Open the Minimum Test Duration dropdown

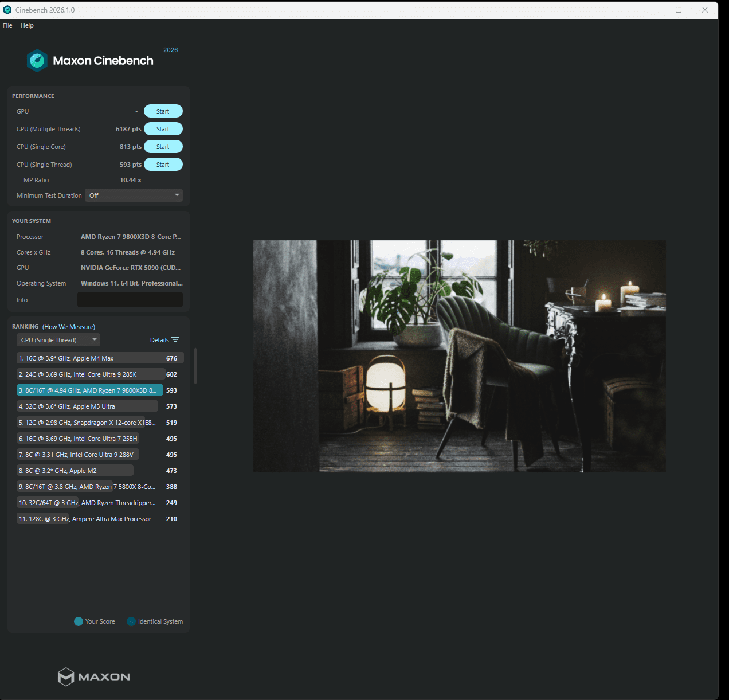pyautogui.click(x=134, y=195)
